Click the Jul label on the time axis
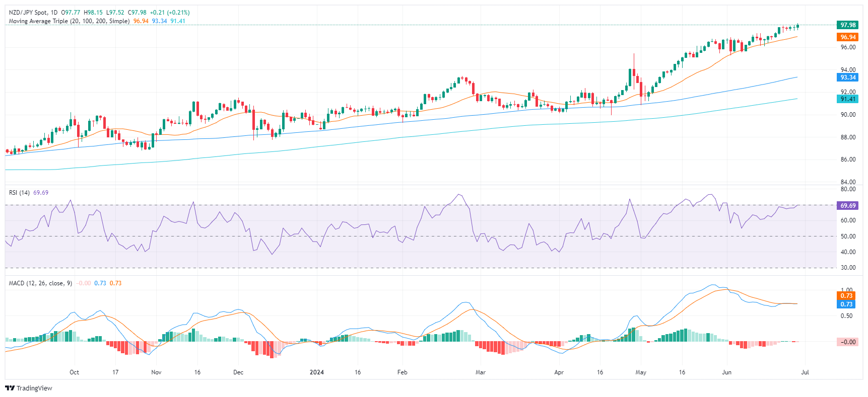 (x=805, y=372)
